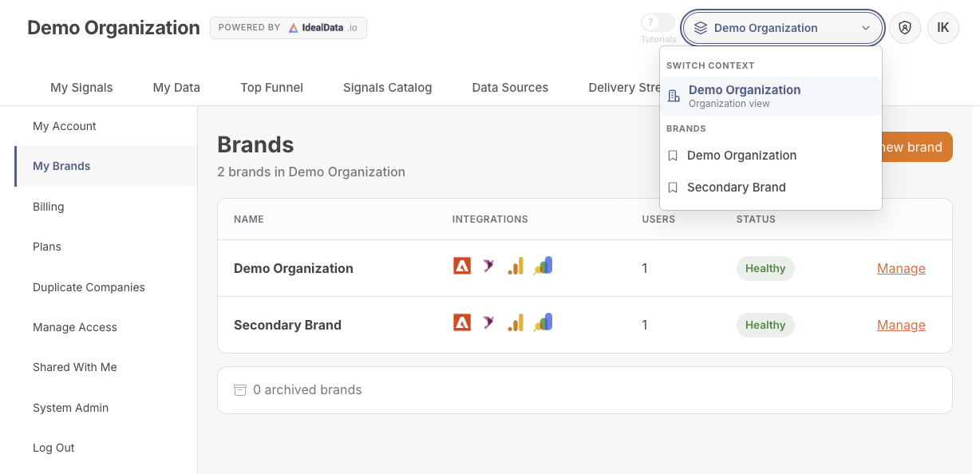Switch to the Top Funnel tab
Image resolution: width=980 pixels, height=474 pixels.
click(x=272, y=88)
